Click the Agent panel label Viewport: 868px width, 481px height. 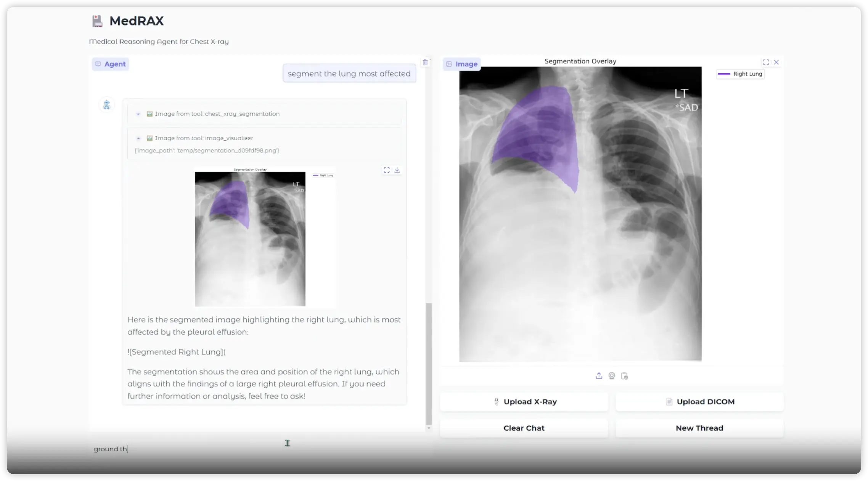click(110, 64)
